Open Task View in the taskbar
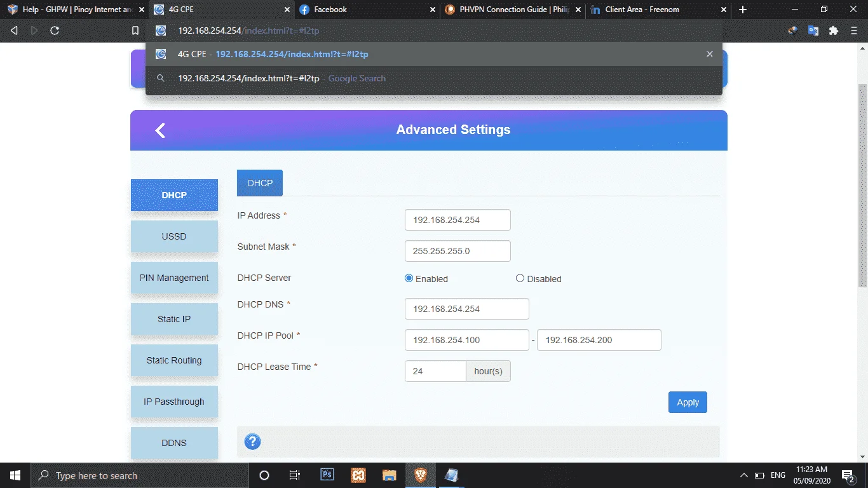Screen dimensions: 868x488 coord(295,475)
